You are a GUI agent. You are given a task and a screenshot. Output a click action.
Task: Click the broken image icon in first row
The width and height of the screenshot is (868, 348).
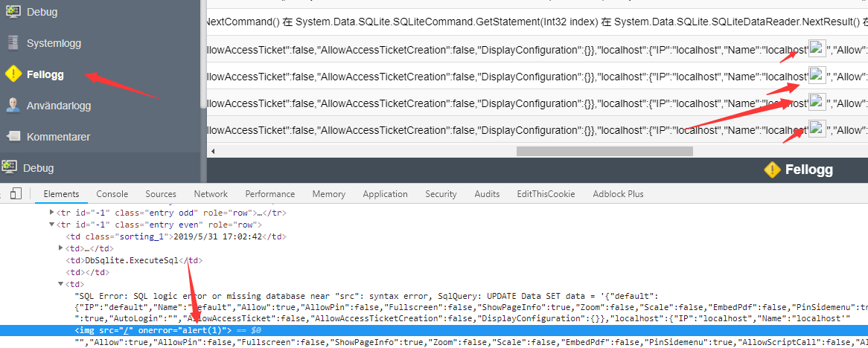click(817, 49)
